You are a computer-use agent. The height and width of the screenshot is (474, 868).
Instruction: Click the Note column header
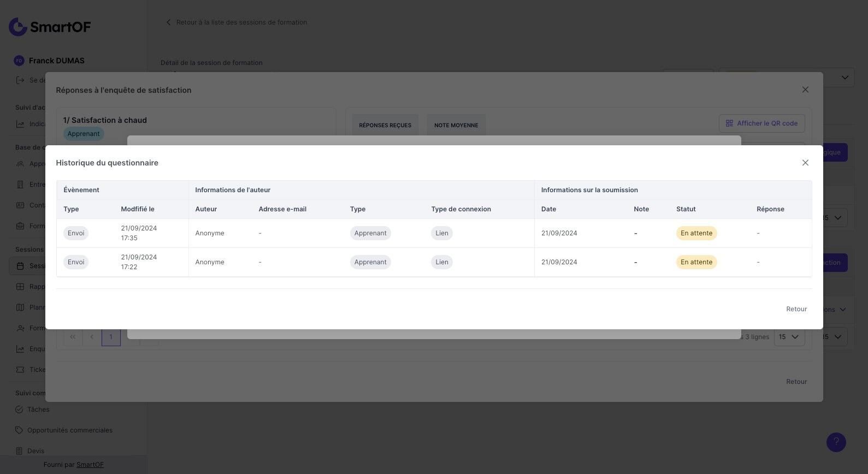pyautogui.click(x=641, y=209)
